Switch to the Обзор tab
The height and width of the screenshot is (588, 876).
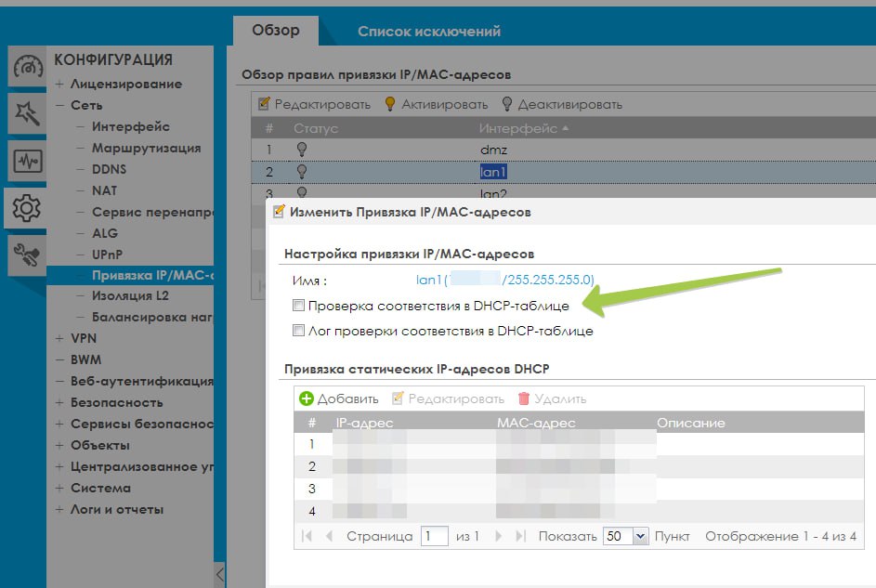(275, 30)
